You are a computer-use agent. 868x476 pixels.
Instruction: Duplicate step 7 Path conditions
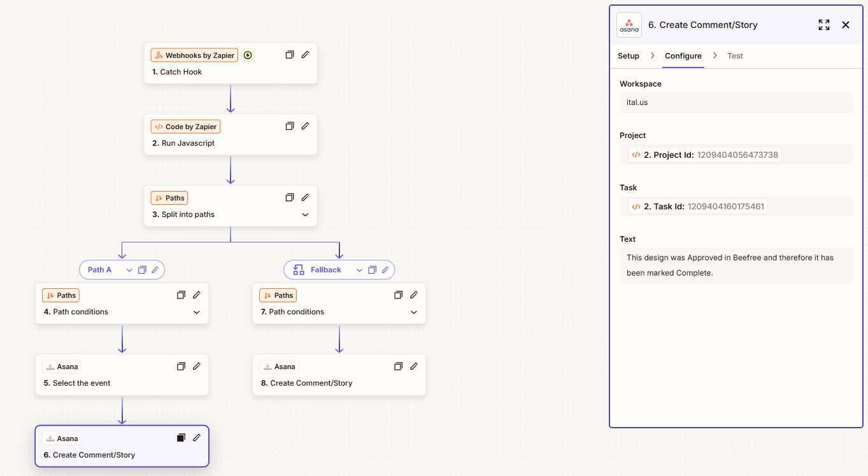(398, 295)
